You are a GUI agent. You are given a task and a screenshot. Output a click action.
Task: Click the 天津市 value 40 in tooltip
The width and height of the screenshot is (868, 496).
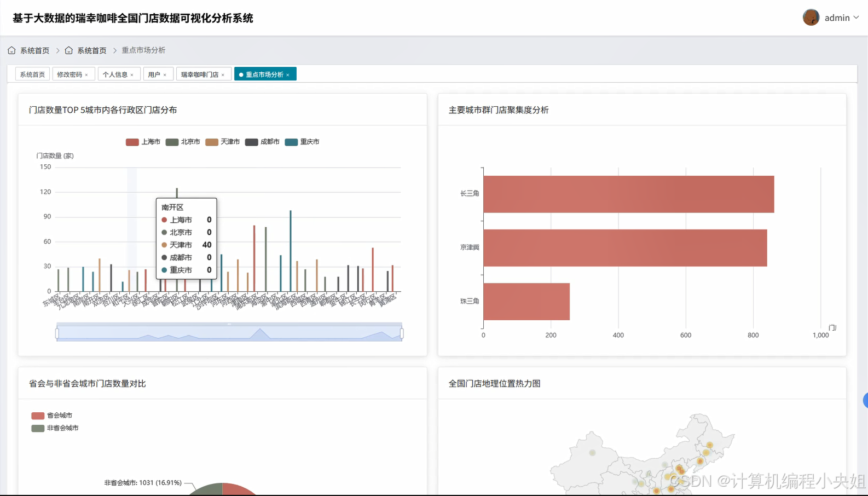click(x=207, y=245)
